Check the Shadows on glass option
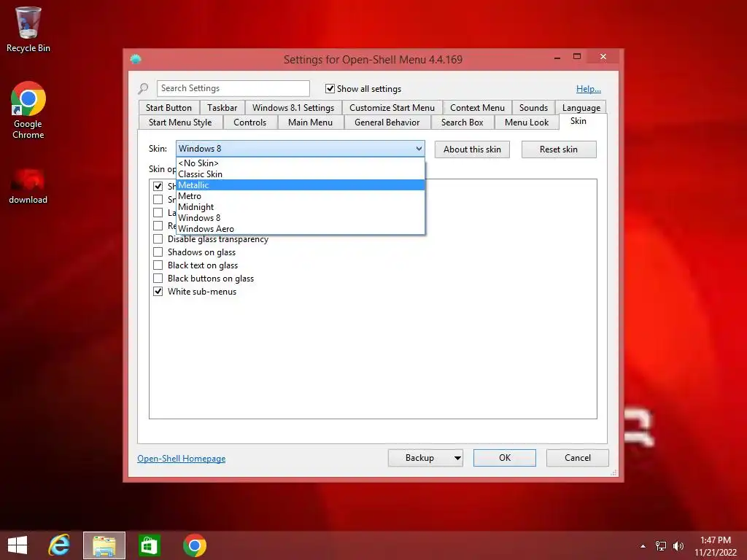747x560 pixels. (158, 252)
